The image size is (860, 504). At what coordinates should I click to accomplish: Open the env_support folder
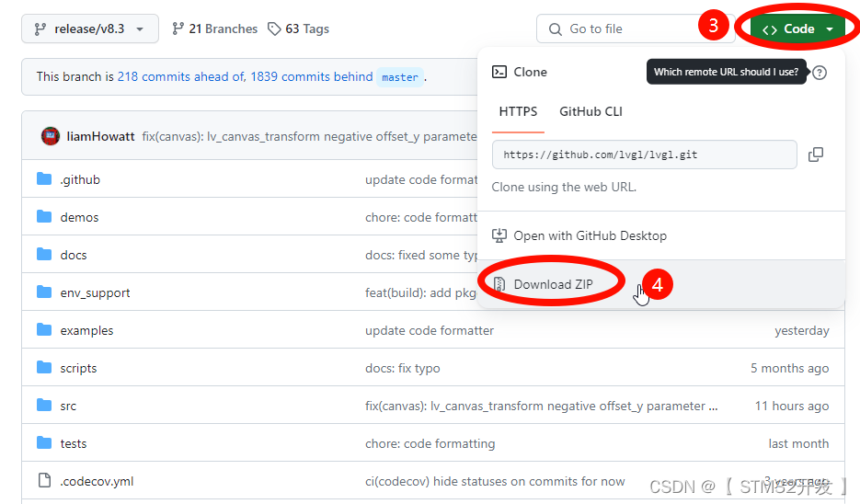(x=95, y=292)
